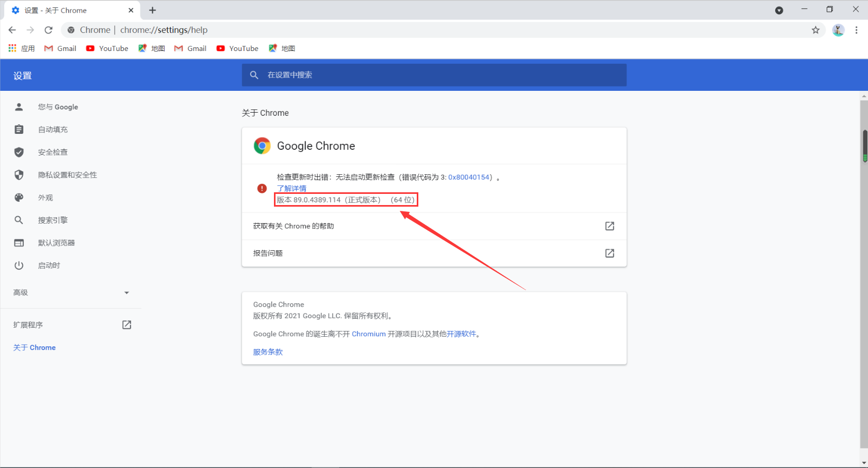This screenshot has width=868, height=468.
Task: Select 安全检查 in the sidebar
Action: pos(53,152)
